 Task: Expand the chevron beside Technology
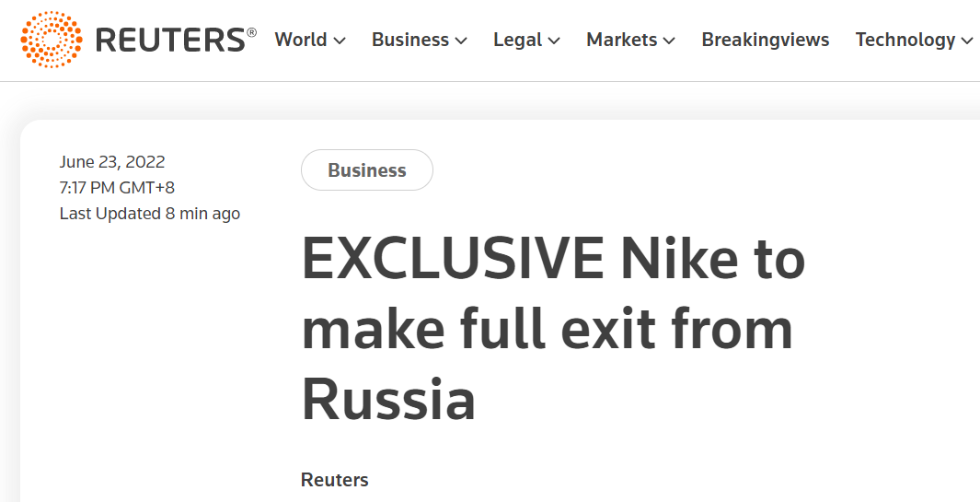tap(967, 41)
